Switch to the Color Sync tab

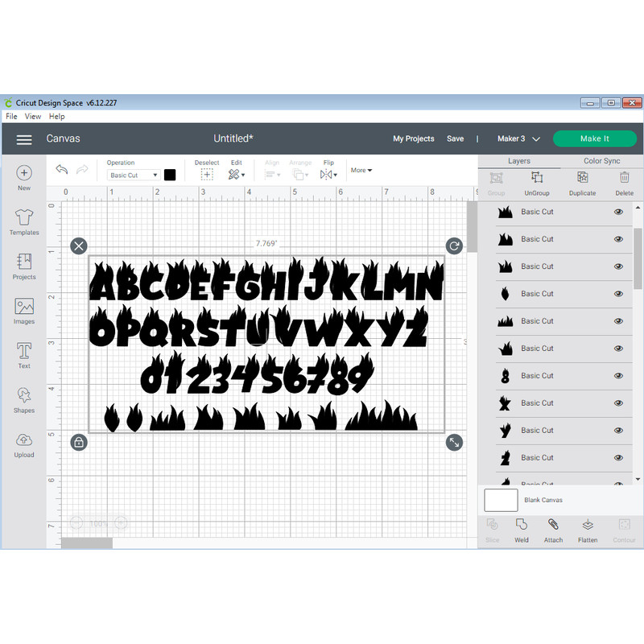coord(601,160)
